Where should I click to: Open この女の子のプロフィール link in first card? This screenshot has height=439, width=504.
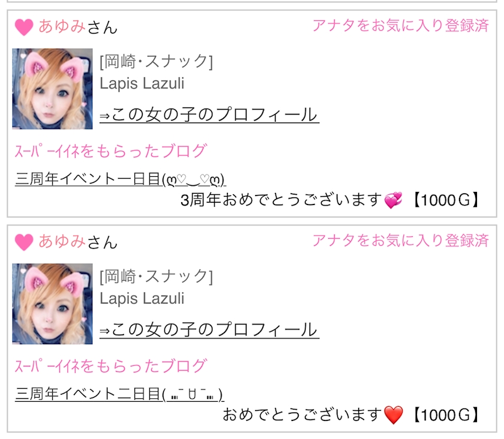pyautogui.click(x=209, y=115)
